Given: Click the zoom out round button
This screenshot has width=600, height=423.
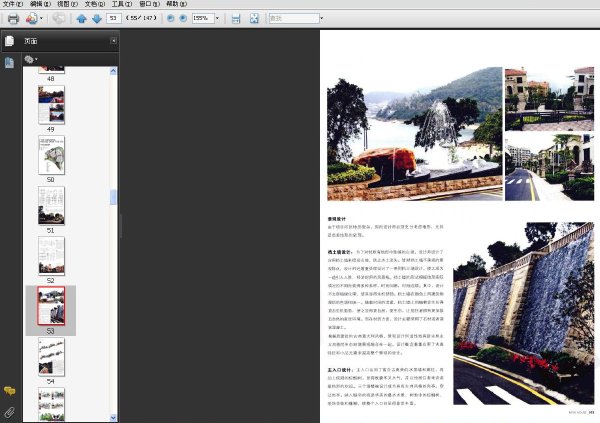Looking at the screenshot, I should pos(171,18).
